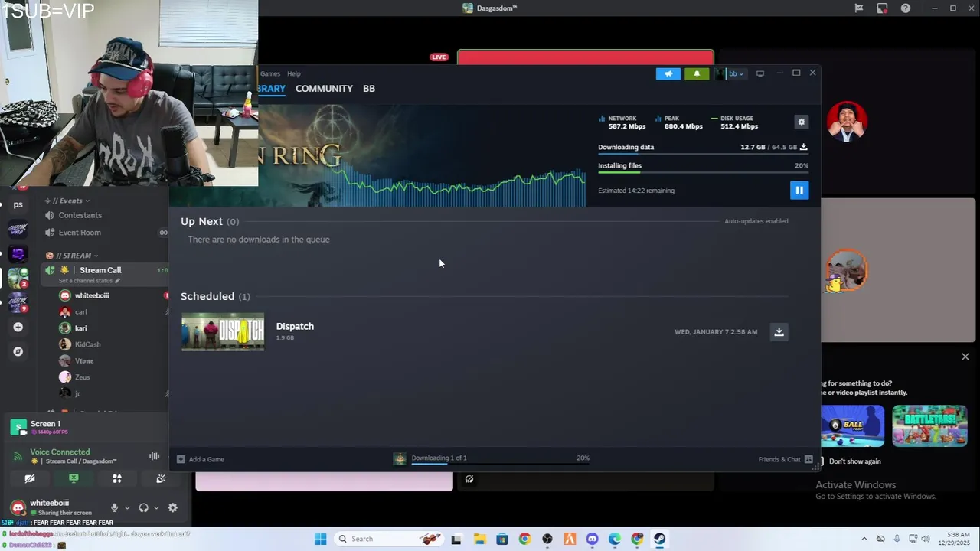The image size is (980, 551).
Task: Toggle Discord camera off button
Action: (30, 478)
